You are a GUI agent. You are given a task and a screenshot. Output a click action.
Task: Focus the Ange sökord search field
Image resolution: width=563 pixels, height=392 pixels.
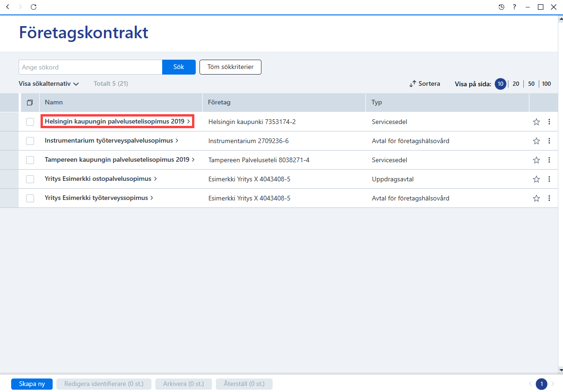(x=90, y=67)
